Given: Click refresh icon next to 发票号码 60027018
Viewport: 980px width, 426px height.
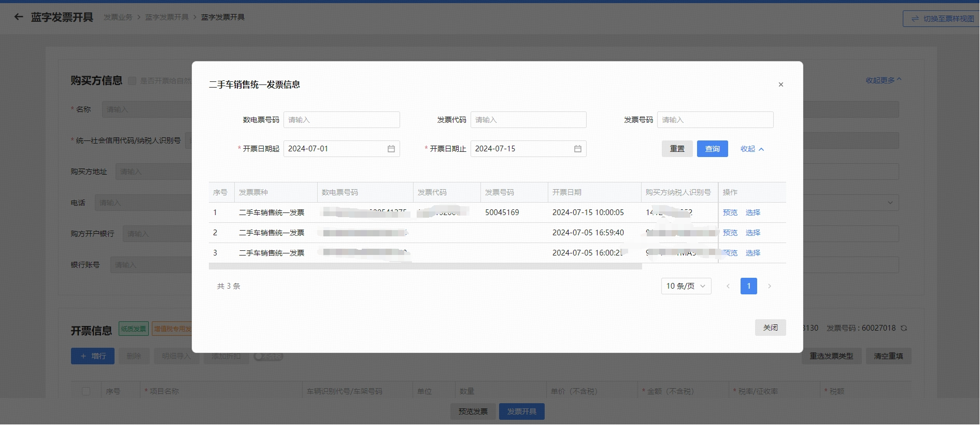Looking at the screenshot, I should (904, 328).
